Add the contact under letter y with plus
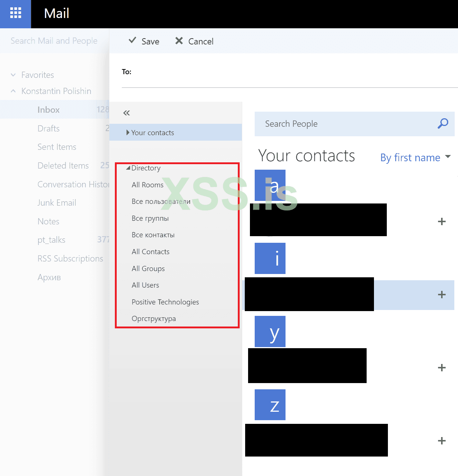The width and height of the screenshot is (458, 476). (x=442, y=368)
